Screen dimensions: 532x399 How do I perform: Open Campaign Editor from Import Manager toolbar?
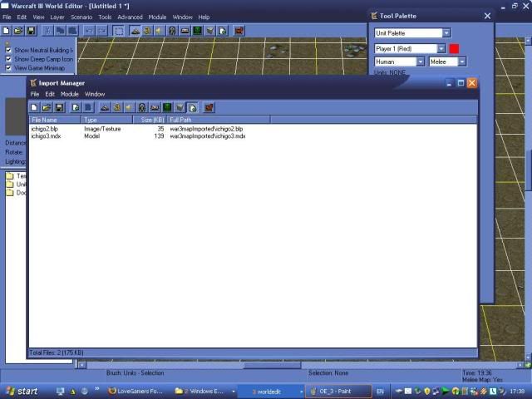155,107
